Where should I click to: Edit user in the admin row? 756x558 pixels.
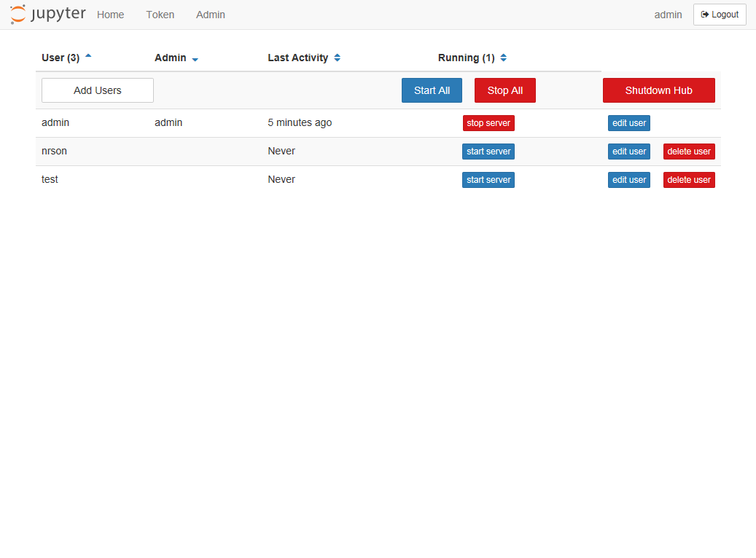pos(628,123)
